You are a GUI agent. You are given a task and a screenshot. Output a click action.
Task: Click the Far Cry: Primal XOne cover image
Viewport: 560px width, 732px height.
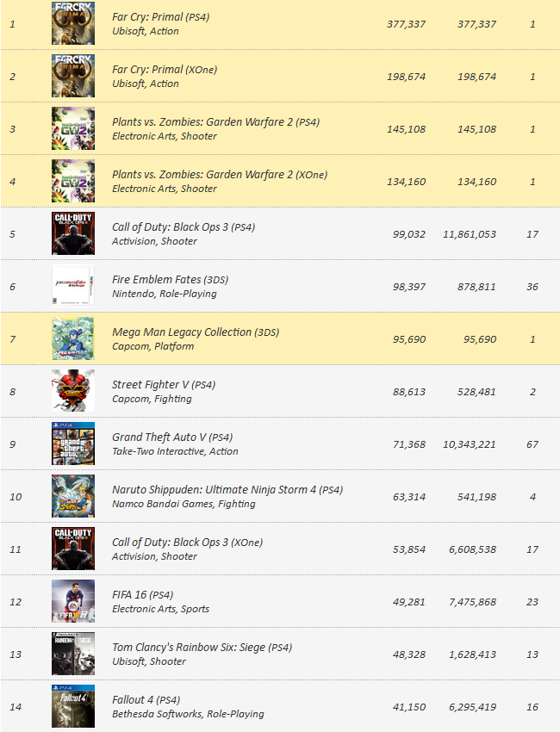click(73, 76)
